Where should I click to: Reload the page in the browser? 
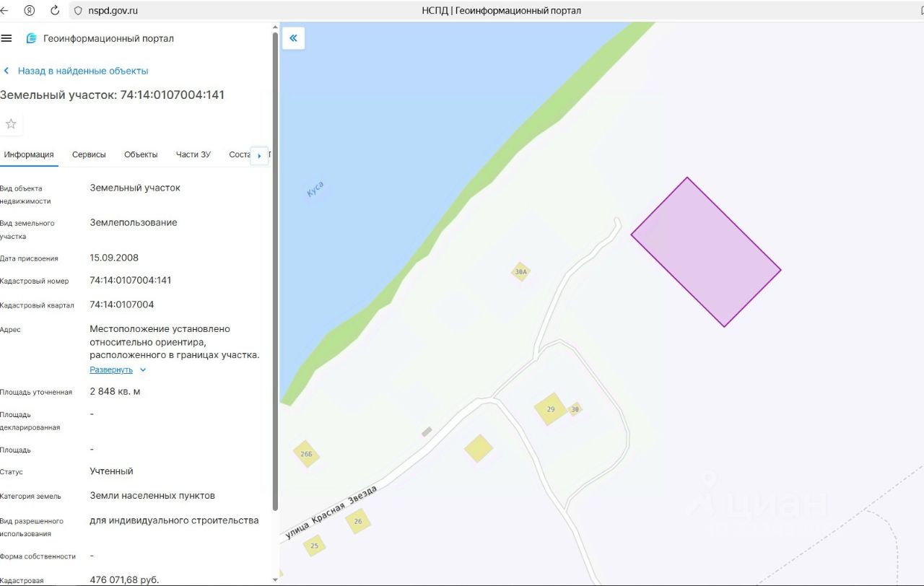(x=55, y=10)
